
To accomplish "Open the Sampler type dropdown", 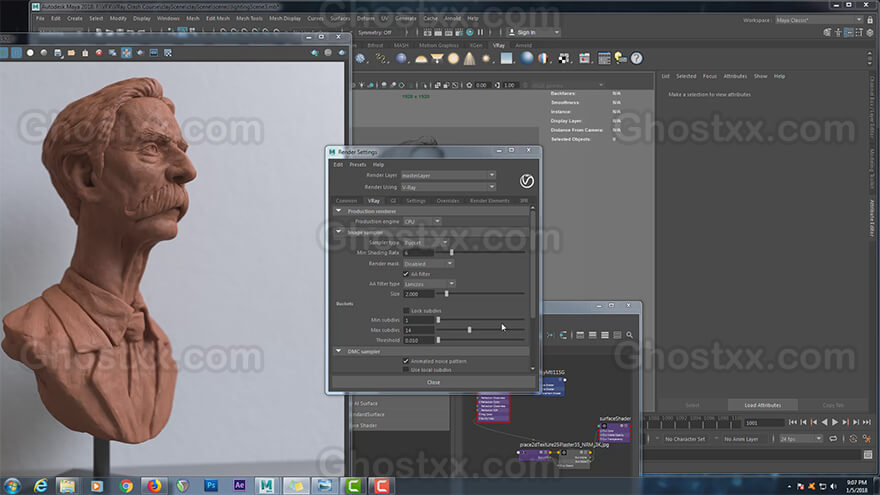I will point(425,242).
